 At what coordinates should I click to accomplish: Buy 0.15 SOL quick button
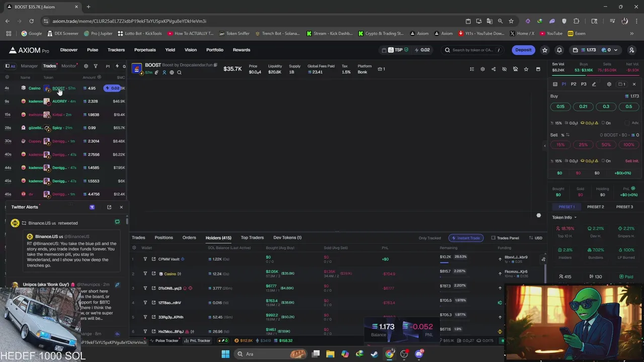click(560, 107)
